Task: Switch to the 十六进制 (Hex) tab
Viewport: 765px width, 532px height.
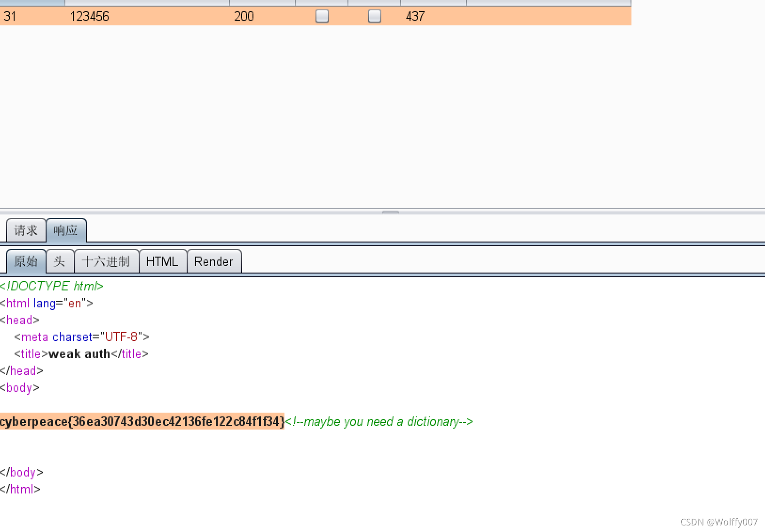Action: (106, 261)
